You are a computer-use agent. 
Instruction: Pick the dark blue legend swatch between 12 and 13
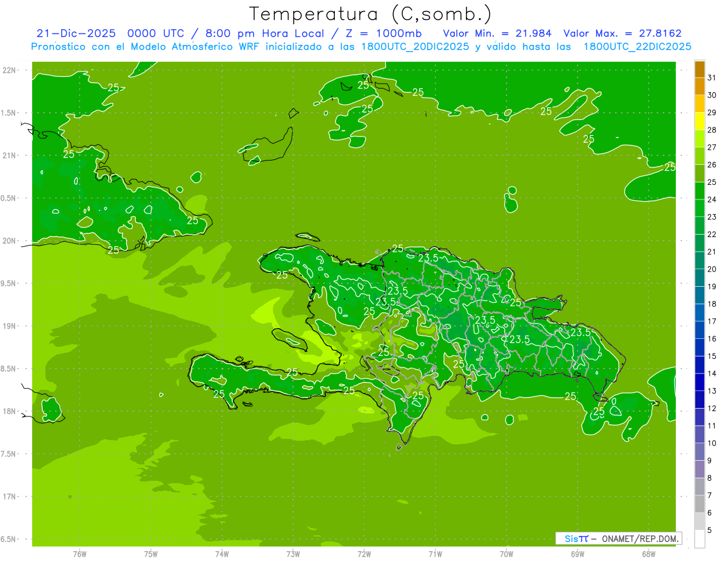(699, 400)
